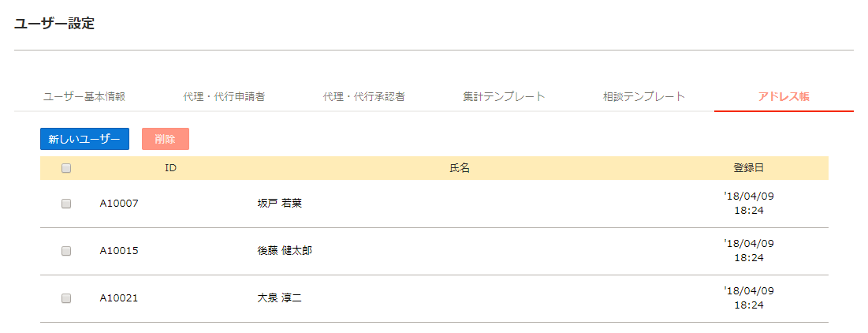
Task: Check the box for A10007
Action: pyautogui.click(x=66, y=204)
